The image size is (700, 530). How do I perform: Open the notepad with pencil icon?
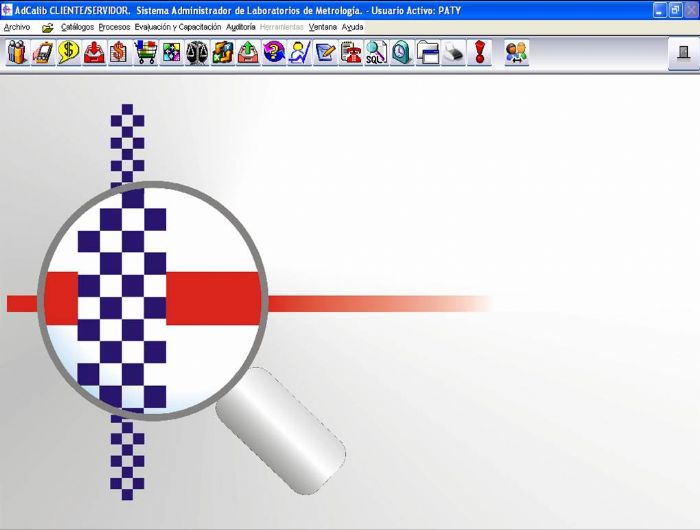(x=325, y=52)
